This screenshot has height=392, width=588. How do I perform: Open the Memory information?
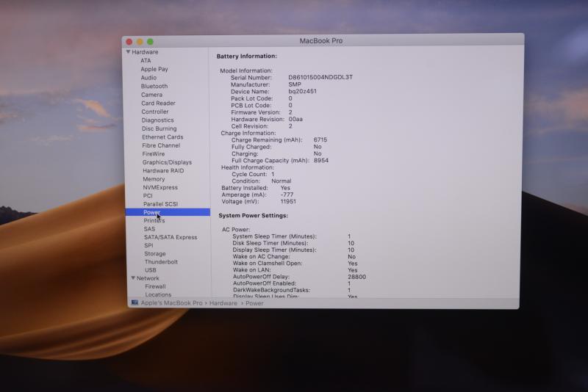154,179
